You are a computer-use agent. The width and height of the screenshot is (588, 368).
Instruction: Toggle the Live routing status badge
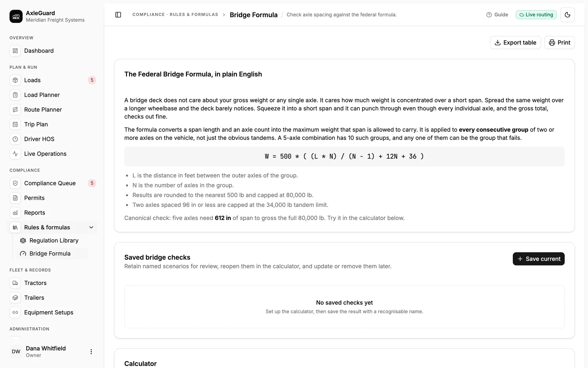click(536, 15)
